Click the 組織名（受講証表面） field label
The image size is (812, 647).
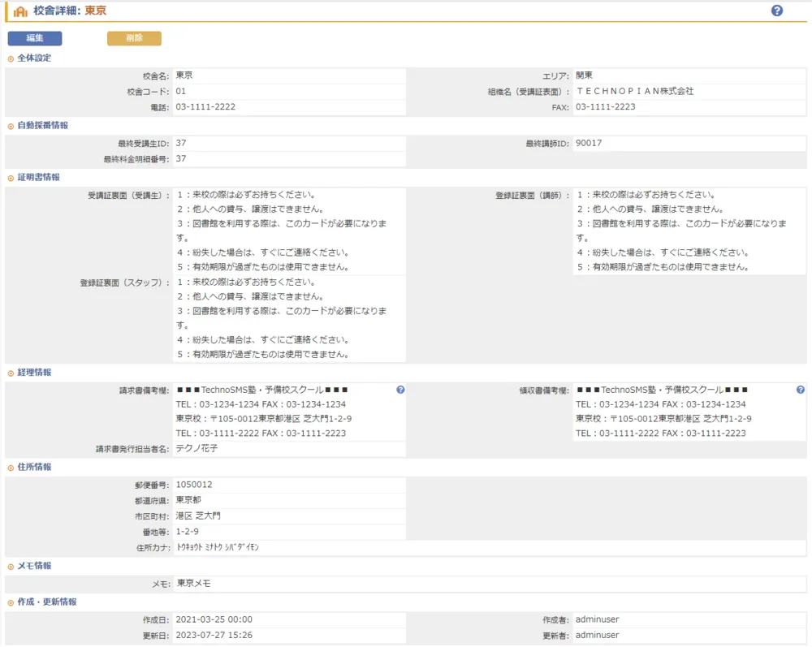(x=529, y=92)
